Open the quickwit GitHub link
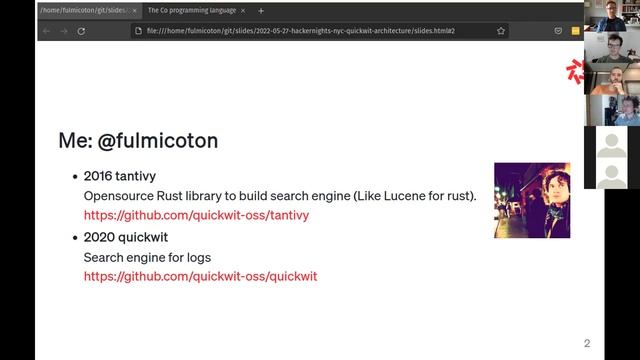This screenshot has height=360, width=640. coord(200,276)
